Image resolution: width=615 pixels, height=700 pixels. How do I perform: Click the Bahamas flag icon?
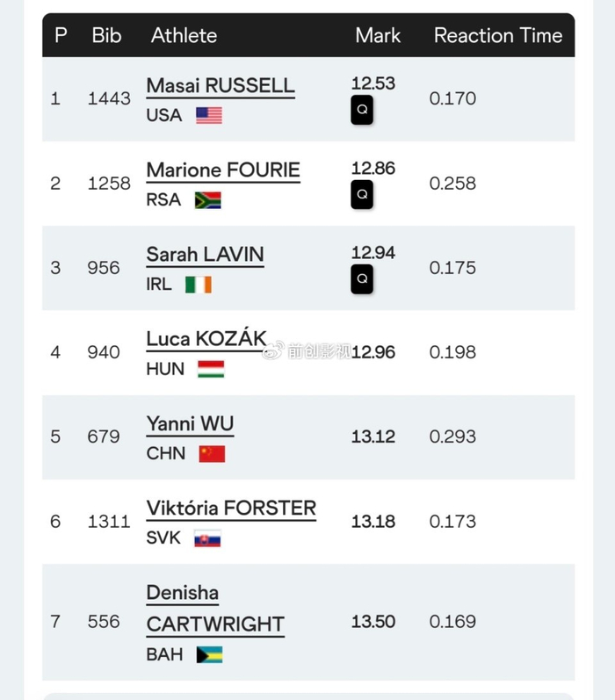coord(209,654)
